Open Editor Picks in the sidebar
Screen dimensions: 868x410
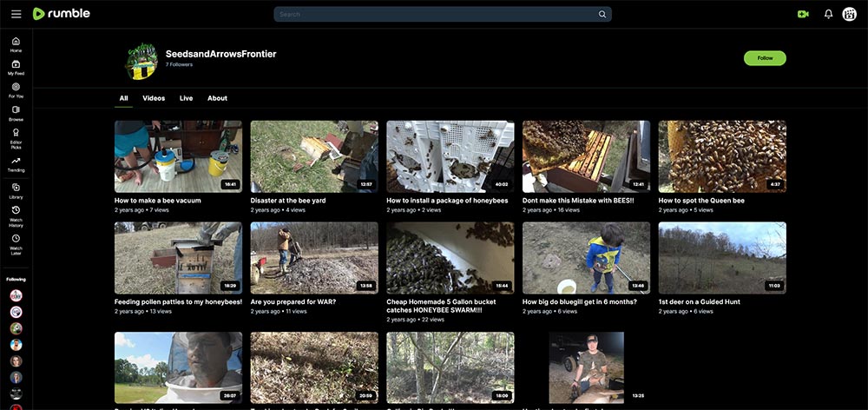pyautogui.click(x=16, y=138)
